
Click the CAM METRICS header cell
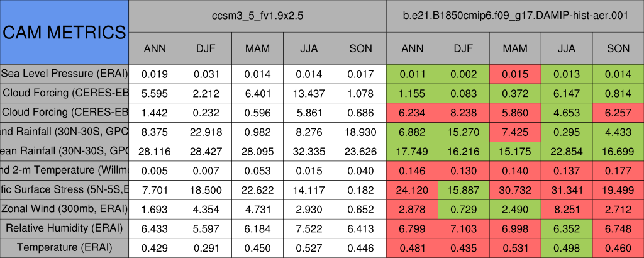(x=64, y=32)
